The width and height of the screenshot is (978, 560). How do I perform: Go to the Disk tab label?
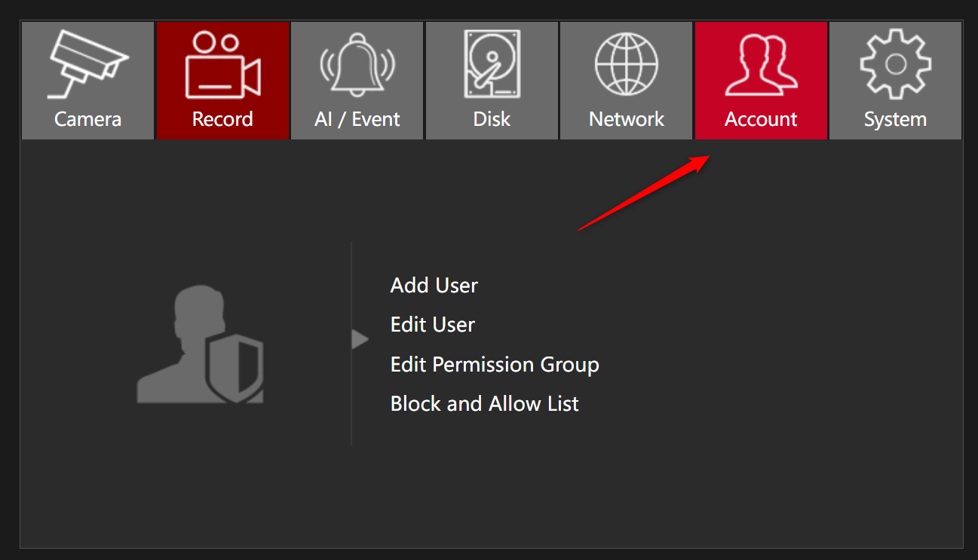click(492, 119)
